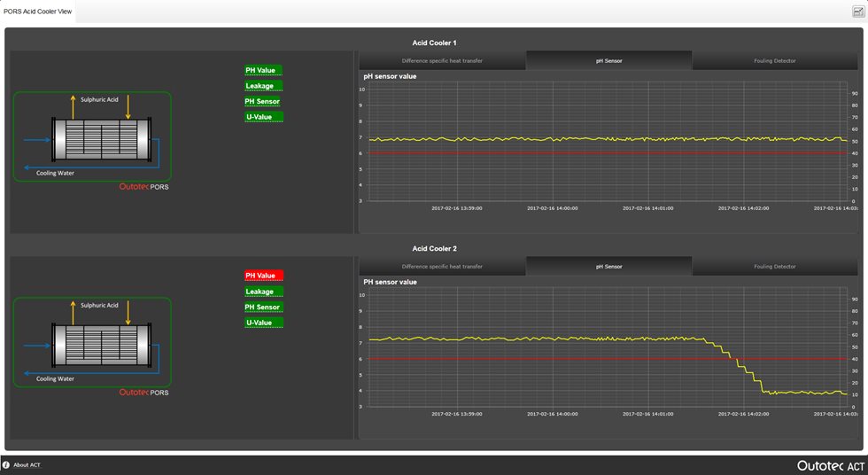Click Outotec PORS logo under Acid Cooler 2
The height and width of the screenshot is (475, 868).
[x=143, y=393]
